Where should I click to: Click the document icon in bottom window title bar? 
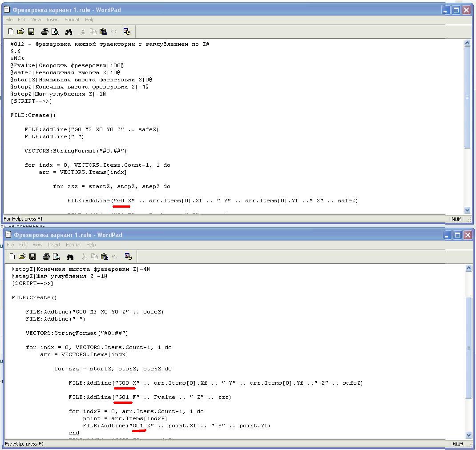pyautogui.click(x=8, y=234)
